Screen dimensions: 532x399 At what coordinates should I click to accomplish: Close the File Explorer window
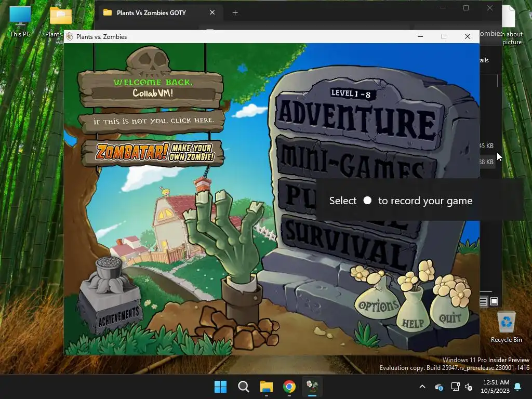click(489, 8)
